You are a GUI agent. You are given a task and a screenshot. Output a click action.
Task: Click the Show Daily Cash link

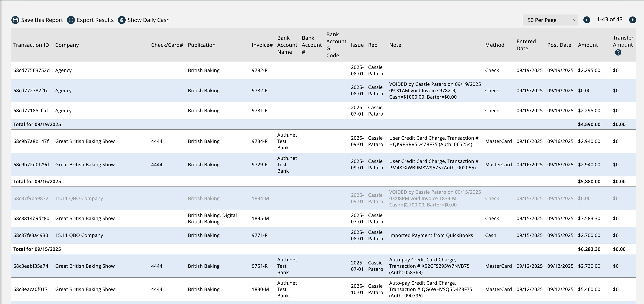click(x=148, y=20)
